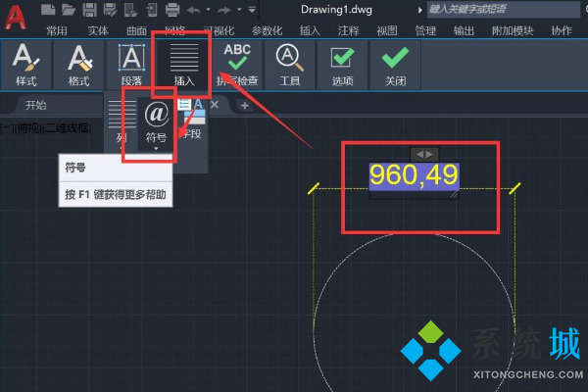This screenshot has height=392, width=588.
Task: Close the text editor with 关闭
Action: pyautogui.click(x=396, y=66)
